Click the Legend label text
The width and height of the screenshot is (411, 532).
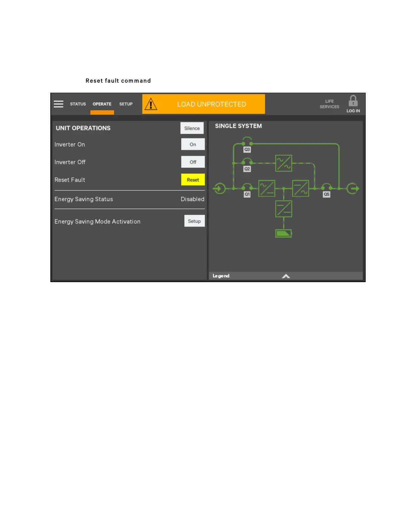point(221,276)
